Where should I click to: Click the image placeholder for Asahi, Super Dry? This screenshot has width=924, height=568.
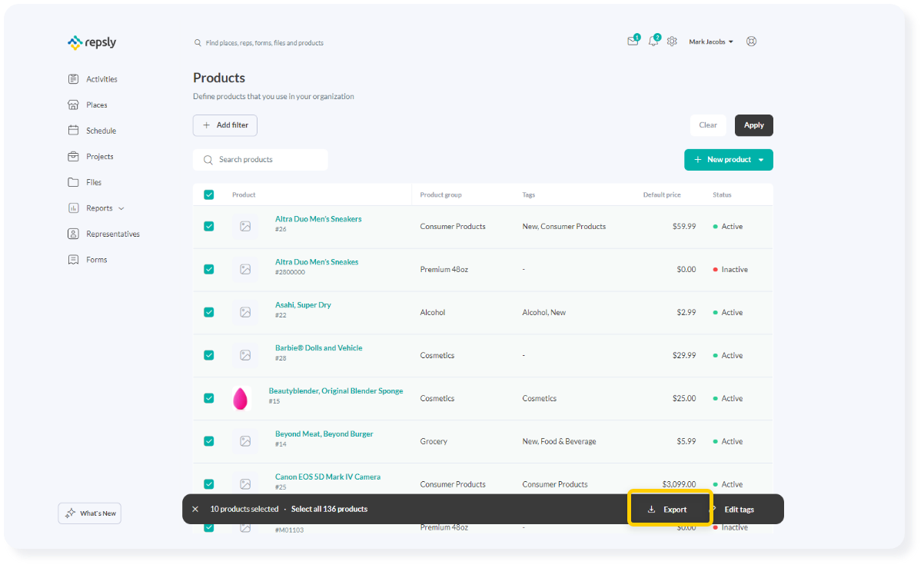point(245,313)
